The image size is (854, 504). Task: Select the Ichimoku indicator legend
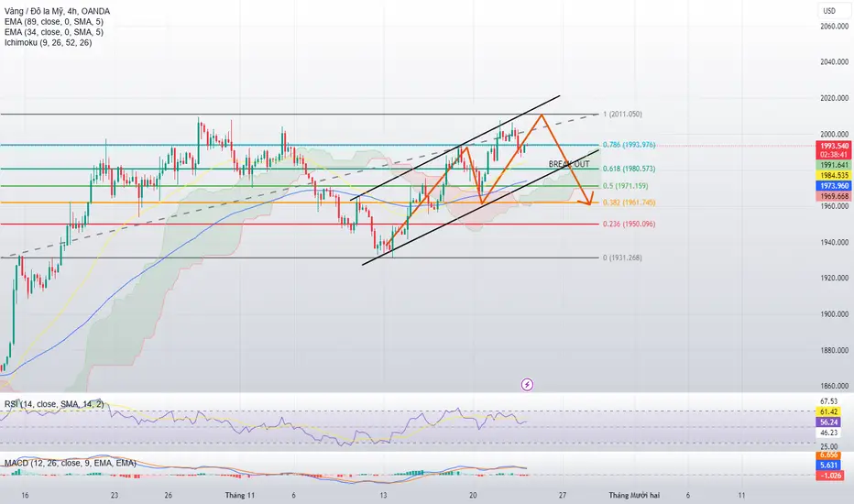[x=48, y=42]
